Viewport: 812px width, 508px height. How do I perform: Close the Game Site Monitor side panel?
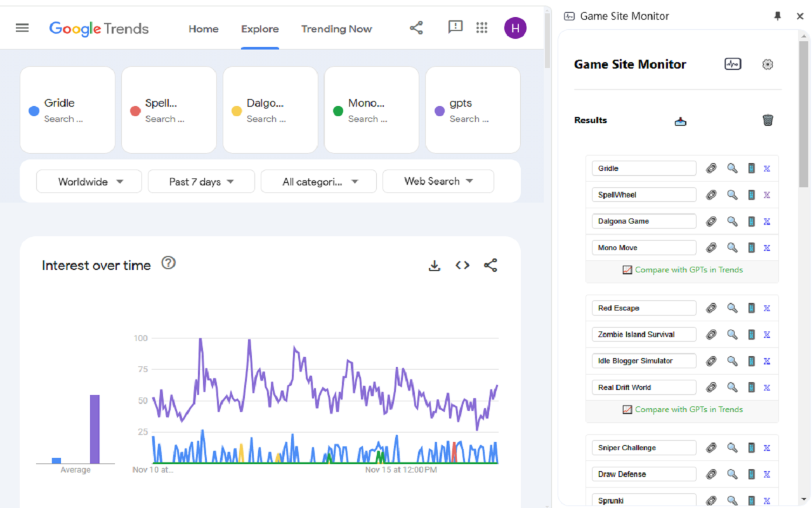click(x=800, y=17)
